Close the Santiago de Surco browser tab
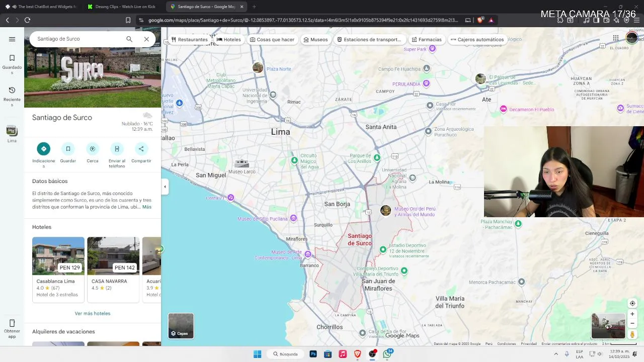The height and width of the screenshot is (362, 644). point(242,7)
